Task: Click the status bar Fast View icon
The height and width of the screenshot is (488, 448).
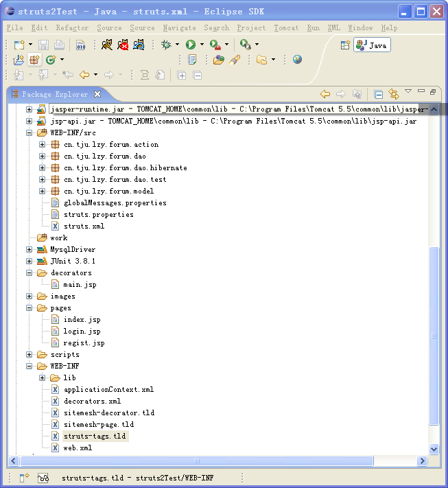Action: click(24, 478)
